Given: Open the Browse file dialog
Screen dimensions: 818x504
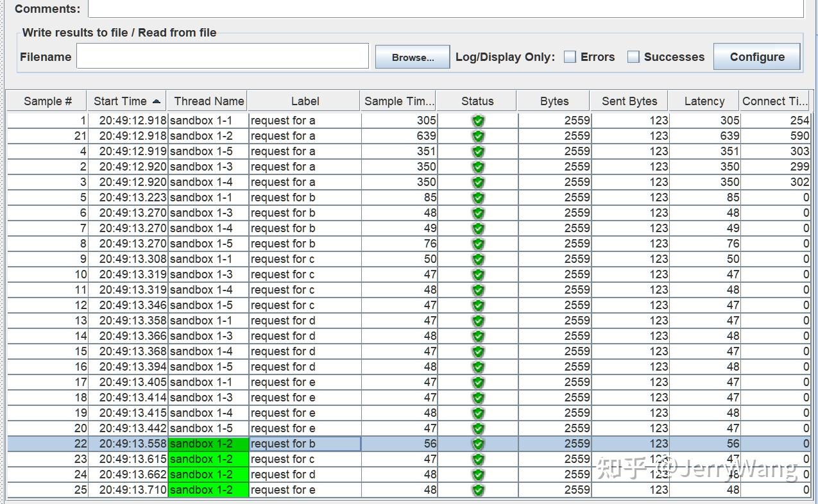Looking at the screenshot, I should [412, 56].
